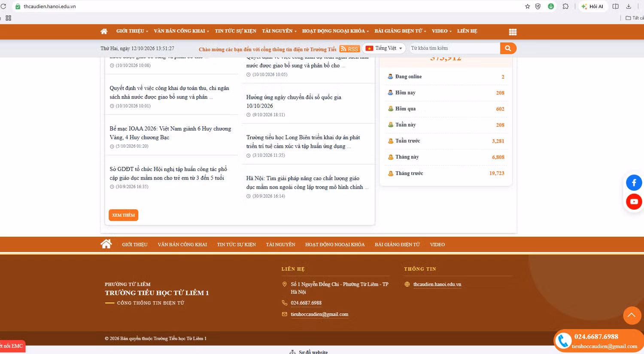Open the floating YouTube icon
The image size is (644, 354).
(x=634, y=201)
